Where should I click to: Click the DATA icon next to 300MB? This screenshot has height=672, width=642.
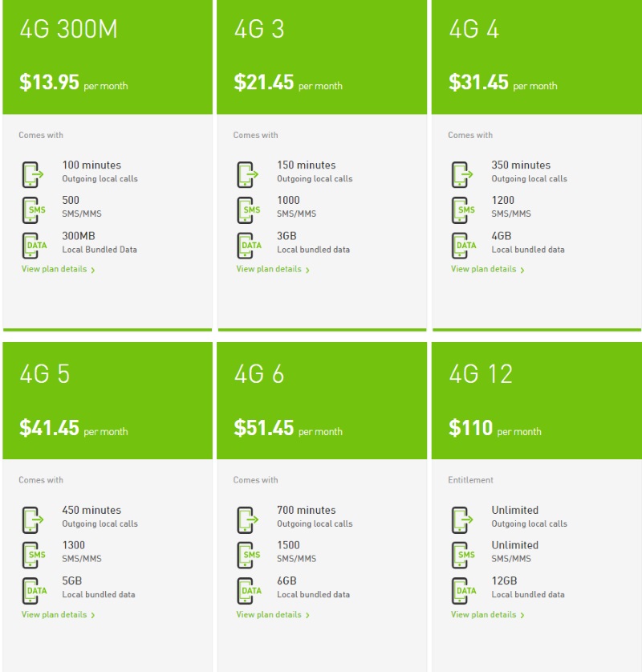(x=35, y=246)
